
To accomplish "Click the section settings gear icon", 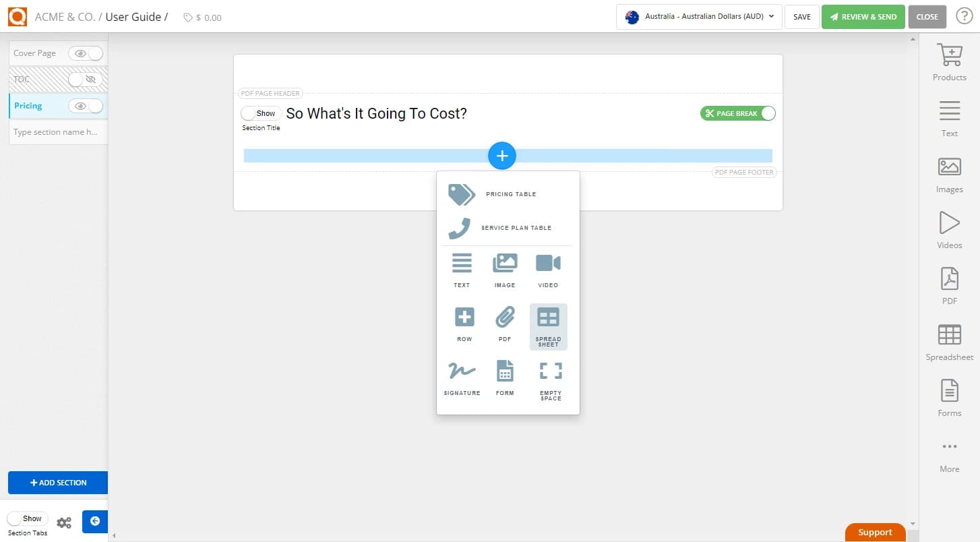I will click(64, 521).
